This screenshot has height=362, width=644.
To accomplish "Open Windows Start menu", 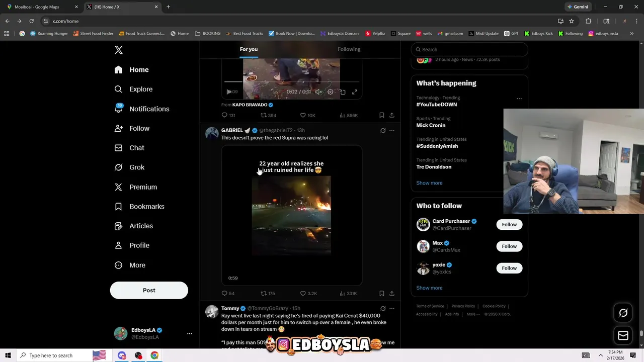I will (8, 355).
